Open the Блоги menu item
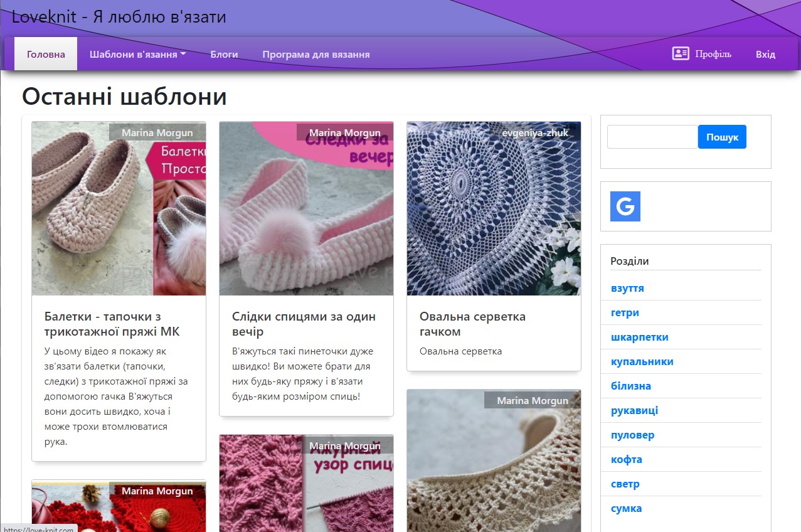 pos(224,54)
